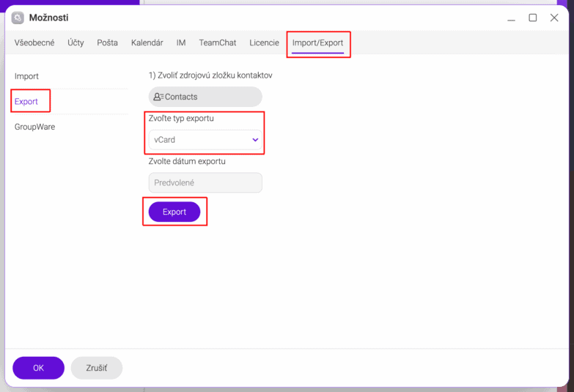Screen dimensions: 574x392
Task: Open GroupWare in the left sidebar
Action: pyautogui.click(x=35, y=127)
